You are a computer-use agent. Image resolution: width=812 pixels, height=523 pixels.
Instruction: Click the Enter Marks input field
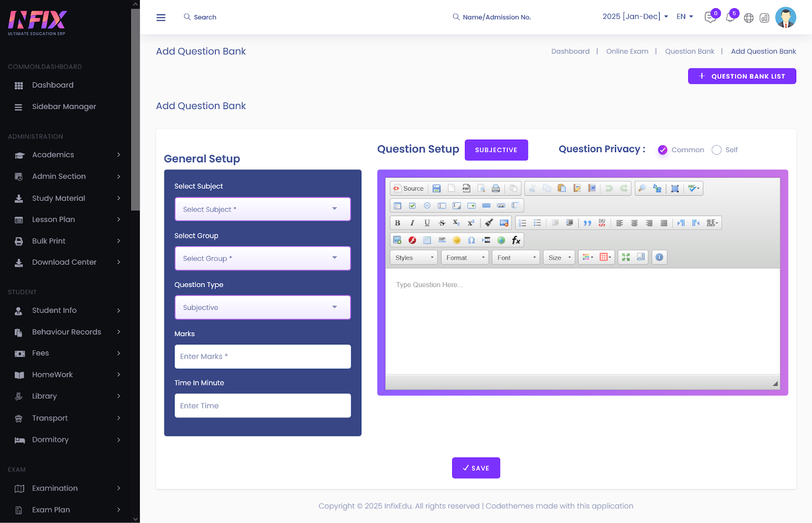click(262, 357)
